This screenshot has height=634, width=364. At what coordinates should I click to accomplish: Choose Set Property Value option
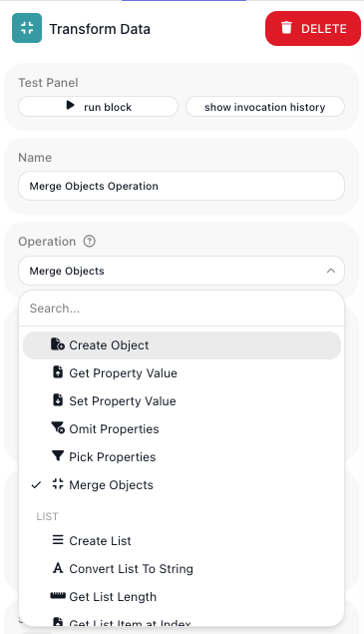click(x=182, y=400)
